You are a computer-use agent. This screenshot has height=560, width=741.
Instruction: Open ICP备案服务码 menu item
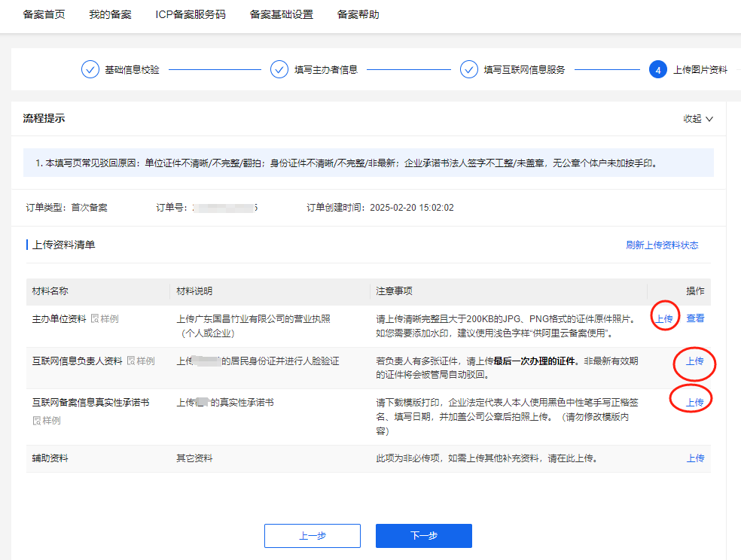[190, 14]
